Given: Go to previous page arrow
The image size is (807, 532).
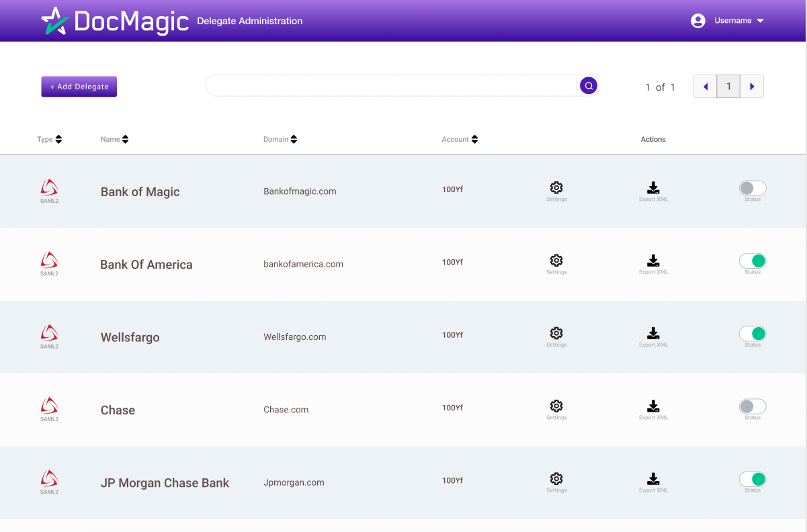Looking at the screenshot, I should click(x=705, y=87).
